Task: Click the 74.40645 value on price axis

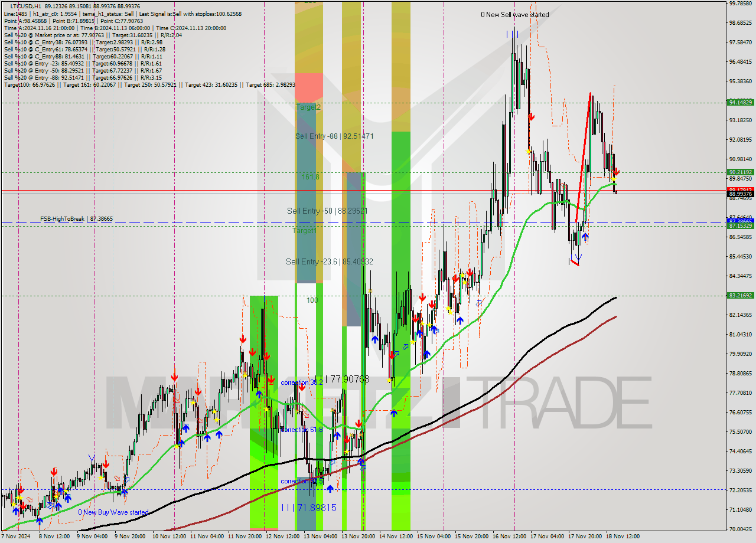Action: point(741,451)
